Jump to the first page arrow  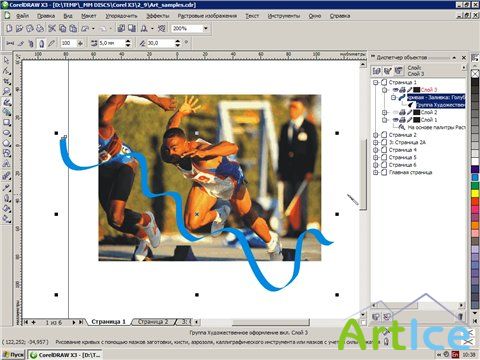click(26, 322)
